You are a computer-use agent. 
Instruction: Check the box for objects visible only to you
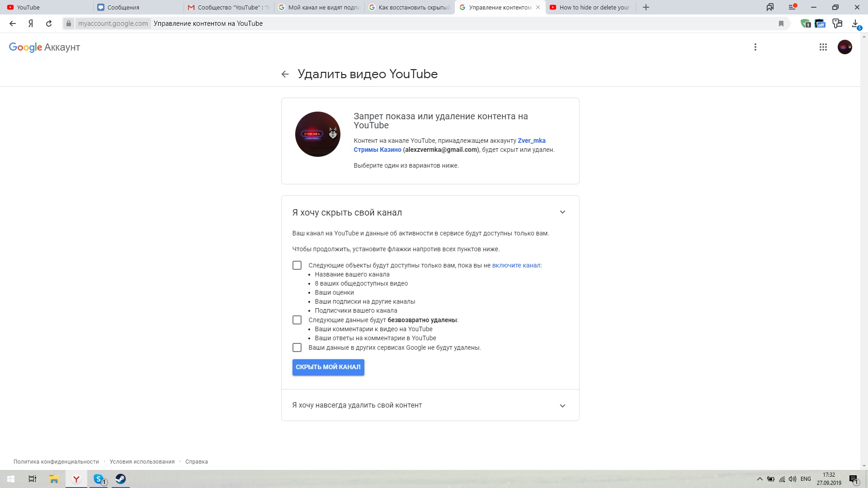pos(297,265)
